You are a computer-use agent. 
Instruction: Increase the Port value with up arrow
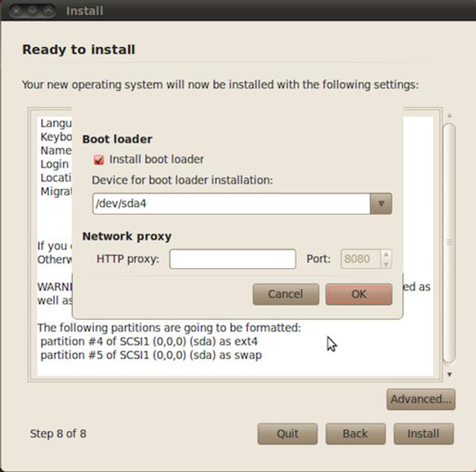385,255
